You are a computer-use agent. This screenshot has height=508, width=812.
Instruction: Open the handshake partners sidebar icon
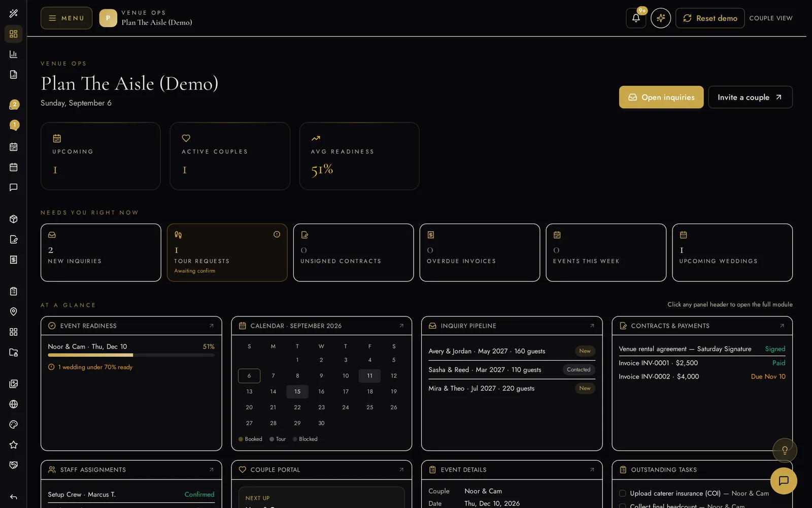click(x=14, y=465)
